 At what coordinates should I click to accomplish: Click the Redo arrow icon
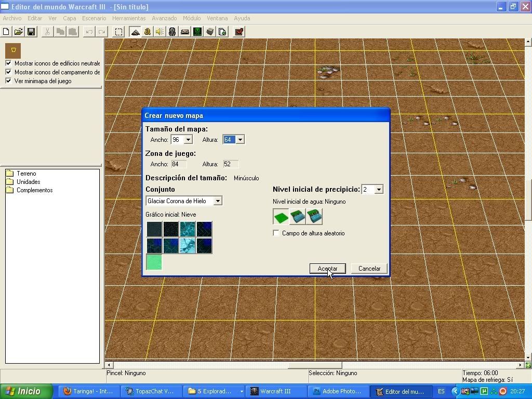pos(101,32)
